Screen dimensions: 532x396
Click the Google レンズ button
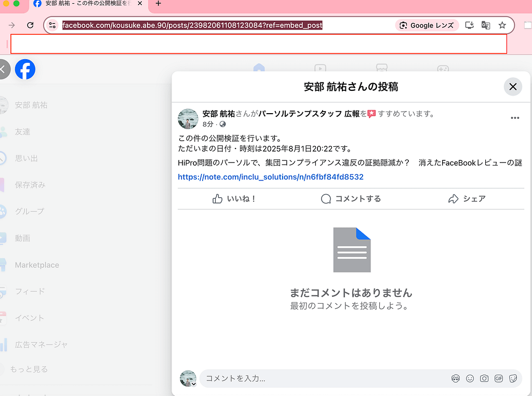point(427,25)
